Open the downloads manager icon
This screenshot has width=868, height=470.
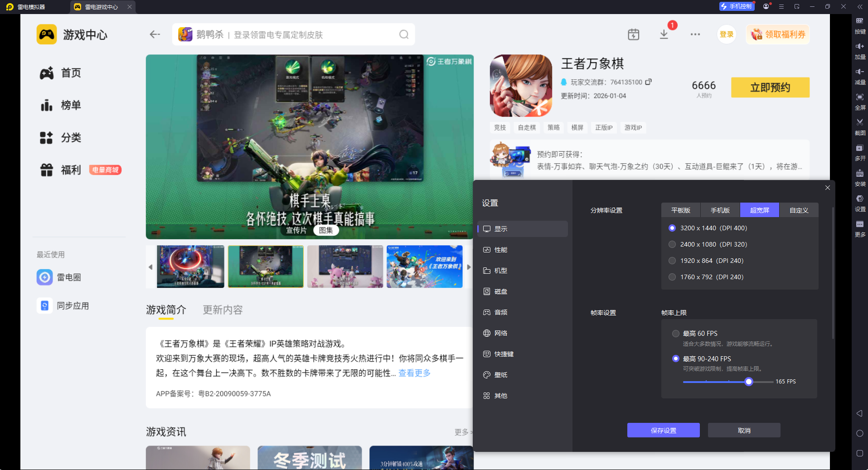coord(664,34)
